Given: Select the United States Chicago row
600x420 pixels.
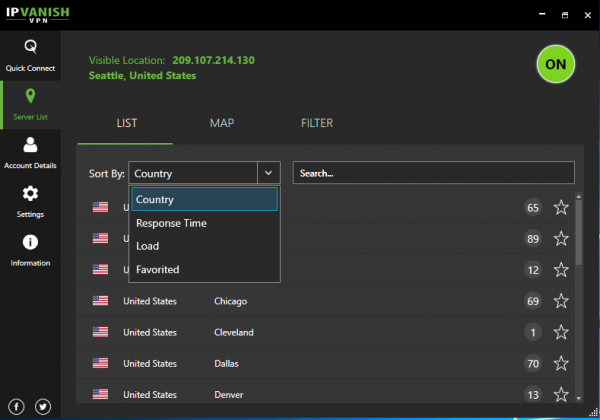Looking at the screenshot, I should click(325, 301).
